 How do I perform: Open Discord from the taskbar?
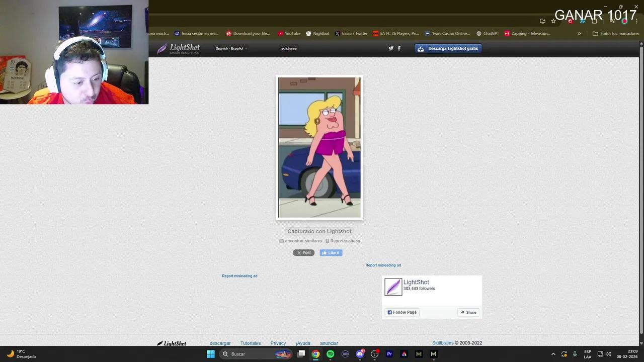click(x=360, y=354)
